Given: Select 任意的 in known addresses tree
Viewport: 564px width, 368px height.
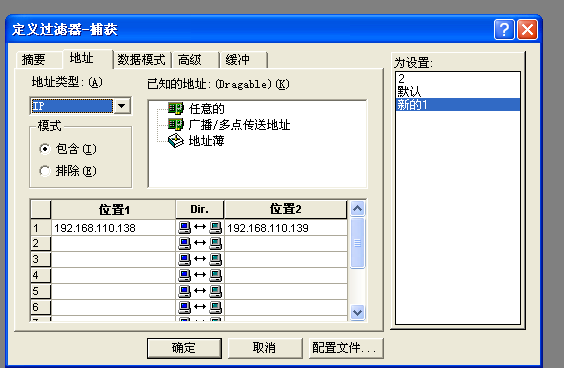Looking at the screenshot, I should click(x=206, y=108).
